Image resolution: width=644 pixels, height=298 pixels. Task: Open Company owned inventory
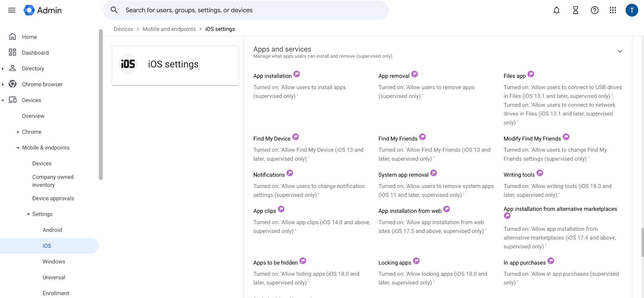(x=53, y=181)
